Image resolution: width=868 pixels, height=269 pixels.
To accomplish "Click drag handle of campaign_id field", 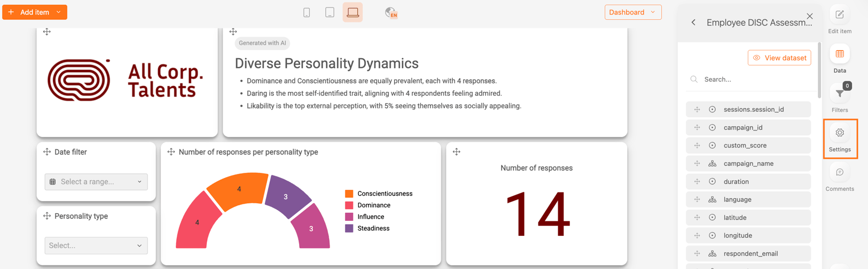I will tap(697, 127).
